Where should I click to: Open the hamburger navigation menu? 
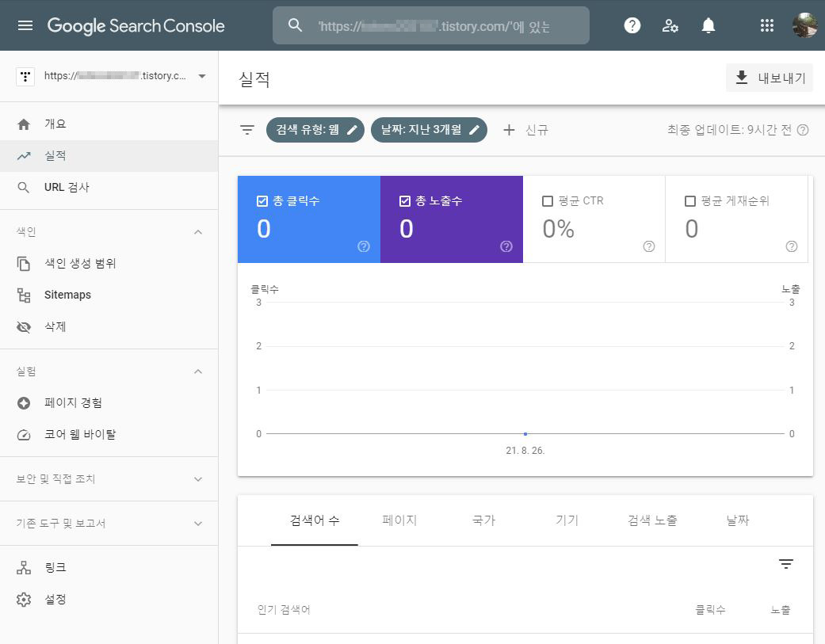25,25
